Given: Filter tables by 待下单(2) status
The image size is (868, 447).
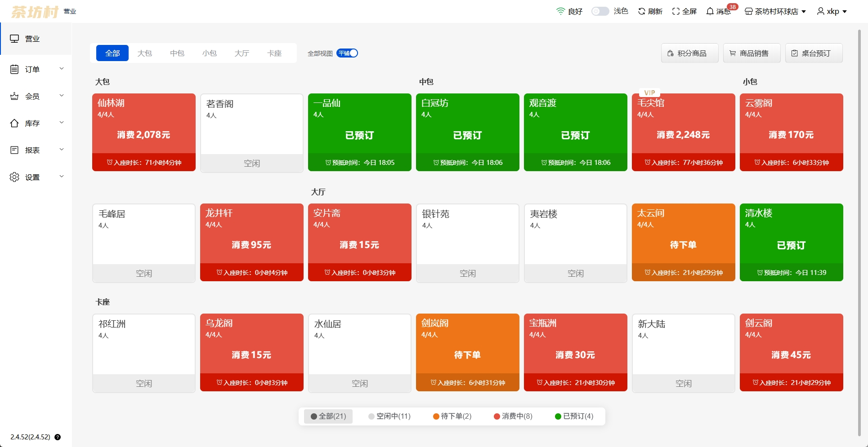Looking at the screenshot, I should coord(452,416).
